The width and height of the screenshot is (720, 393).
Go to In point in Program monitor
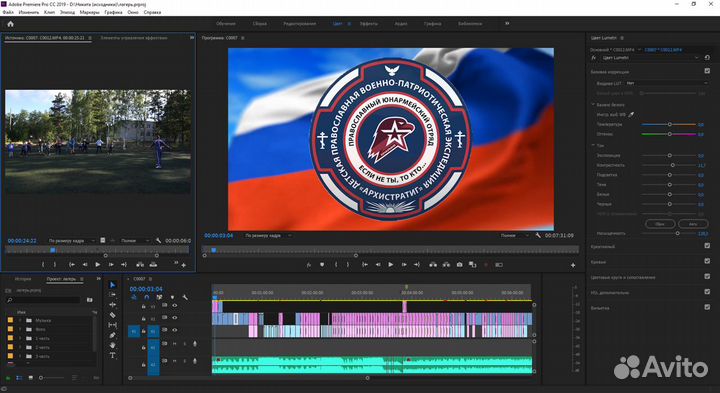(365, 264)
